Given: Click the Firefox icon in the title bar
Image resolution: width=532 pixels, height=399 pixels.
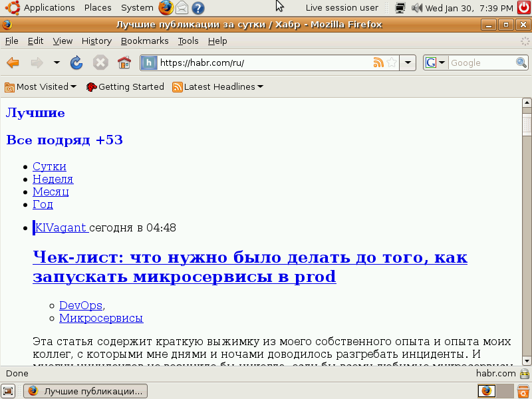Looking at the screenshot, I should 7,25.
